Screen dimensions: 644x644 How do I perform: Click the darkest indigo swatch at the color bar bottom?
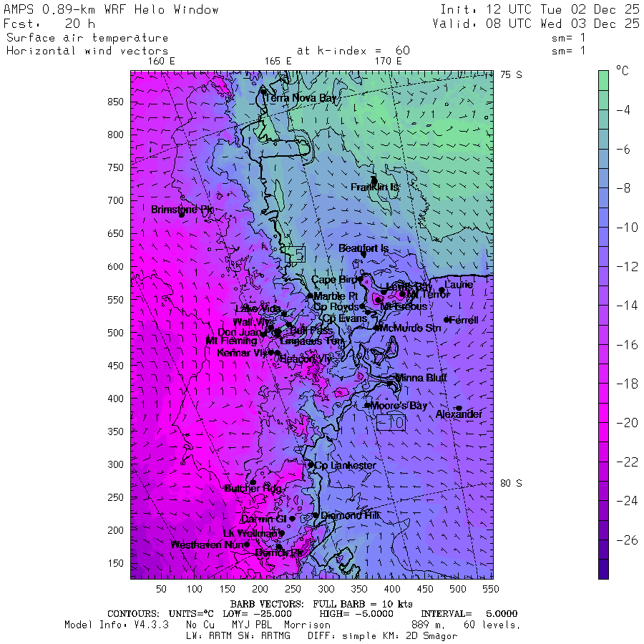pyautogui.click(x=603, y=570)
